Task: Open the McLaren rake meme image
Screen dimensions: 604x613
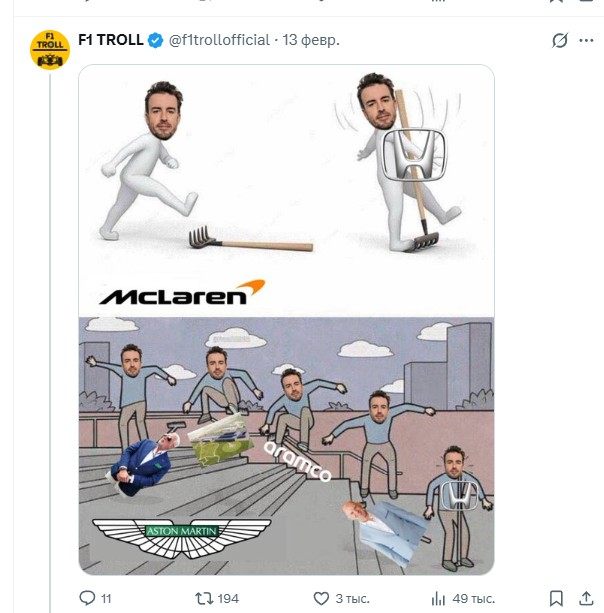Action: pyautogui.click(x=286, y=190)
